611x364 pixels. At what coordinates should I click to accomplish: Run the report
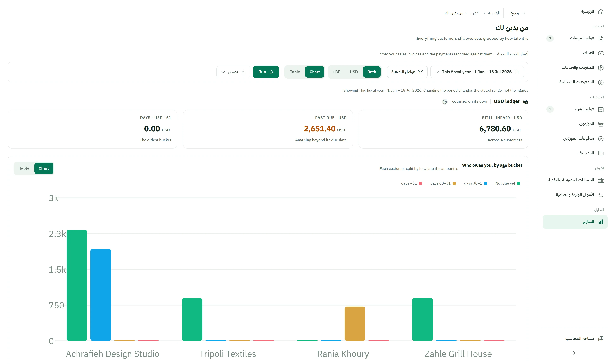(x=266, y=72)
